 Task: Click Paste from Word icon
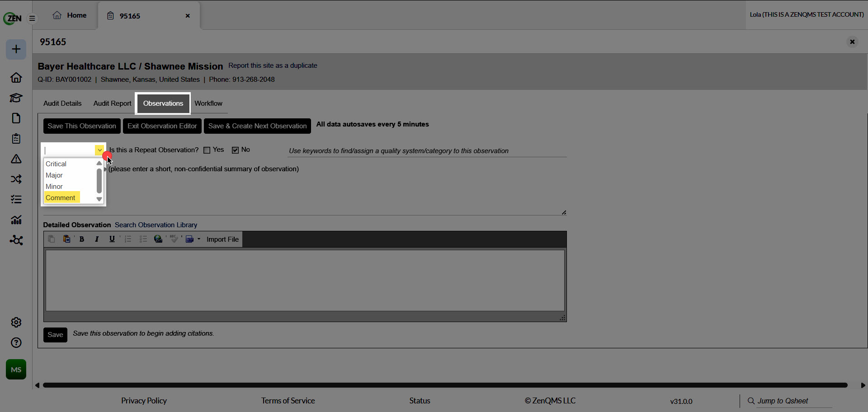[66, 239]
